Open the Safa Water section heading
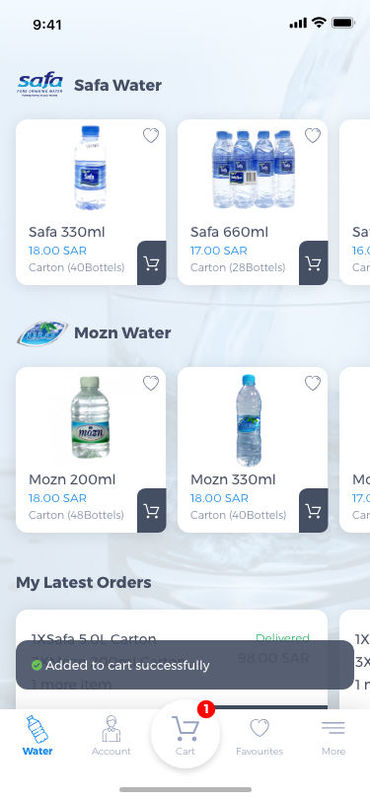Screen dimensions: 370x801 click(x=118, y=85)
